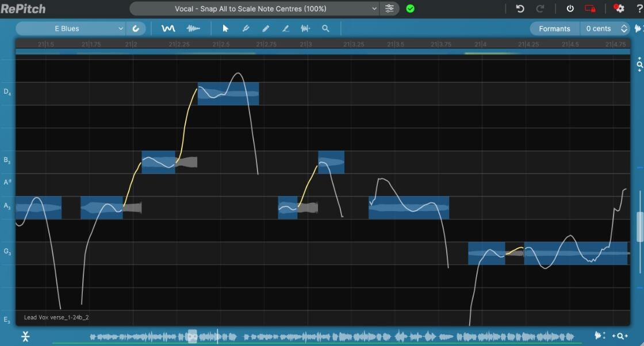Click the overview waveform playhead line

pos(218,336)
